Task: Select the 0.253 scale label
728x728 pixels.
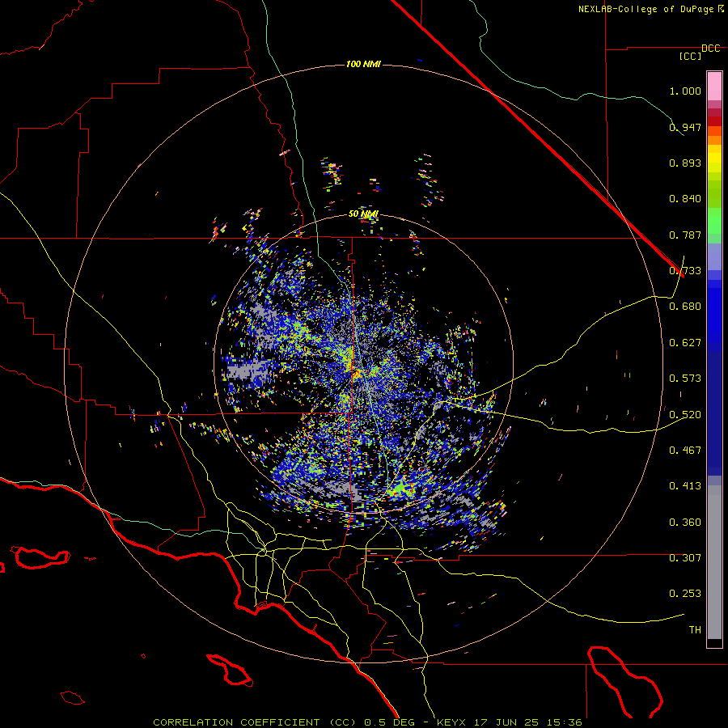Action: click(685, 594)
